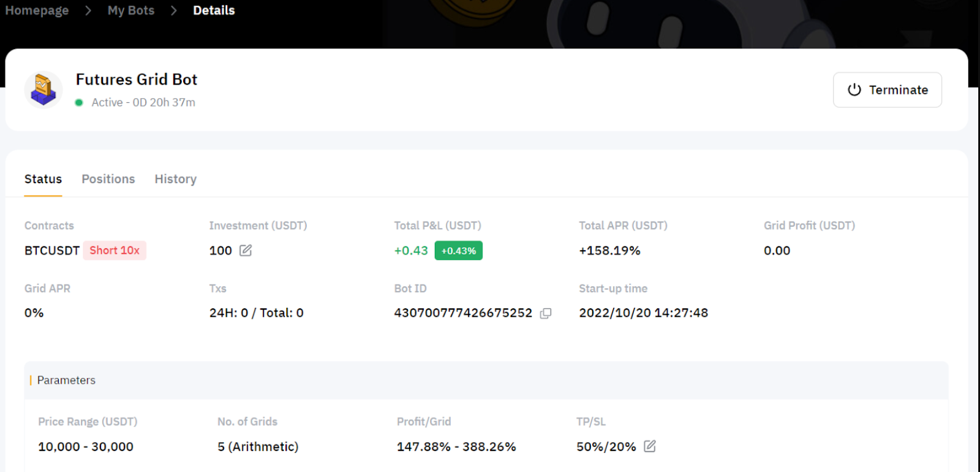Image resolution: width=980 pixels, height=472 pixels.
Task: Click the green +0.43% P&L badge
Action: coord(458,251)
